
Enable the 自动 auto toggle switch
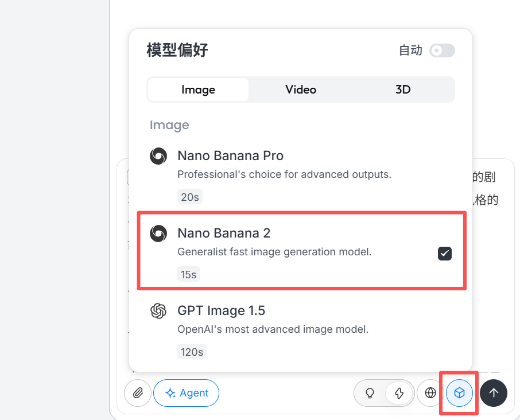[443, 50]
